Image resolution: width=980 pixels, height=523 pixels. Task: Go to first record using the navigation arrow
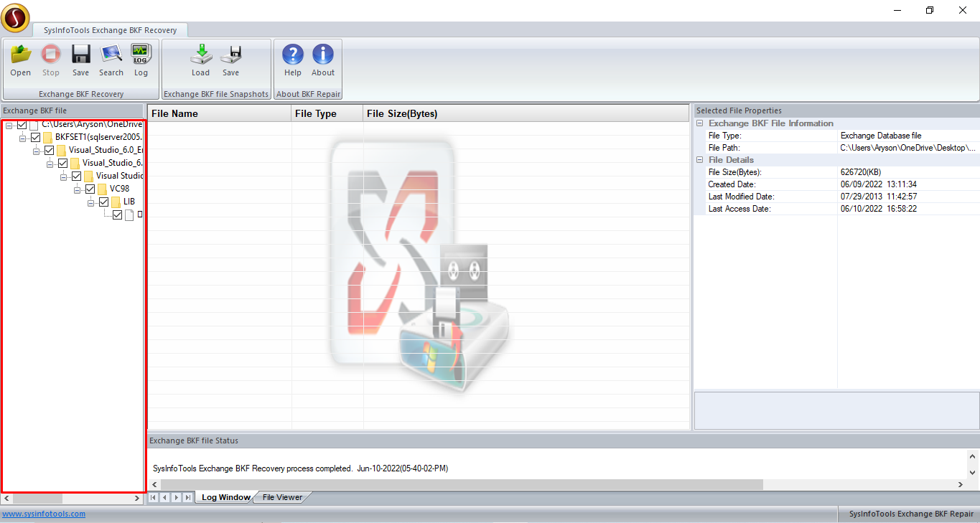coord(154,497)
